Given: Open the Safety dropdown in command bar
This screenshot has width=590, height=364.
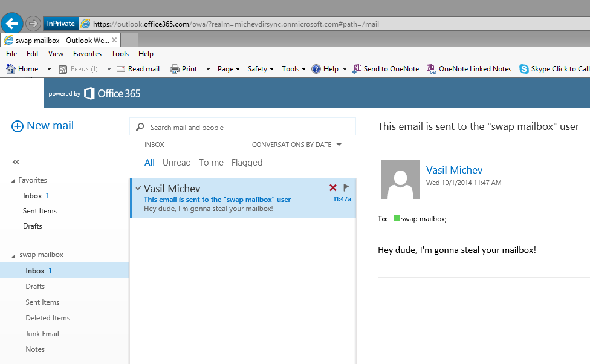Looking at the screenshot, I should (x=261, y=69).
